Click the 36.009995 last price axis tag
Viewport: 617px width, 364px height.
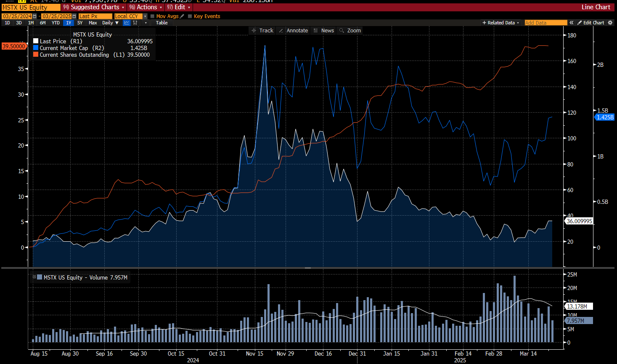[x=579, y=221]
